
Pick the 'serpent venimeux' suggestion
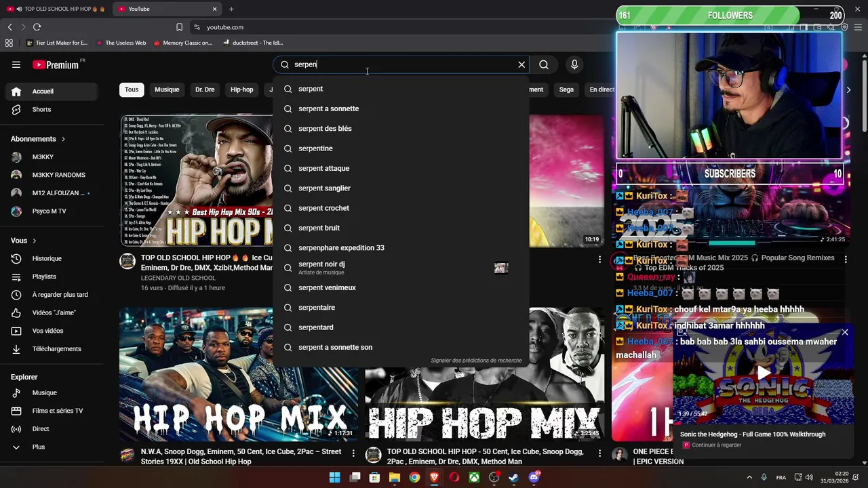(x=401, y=287)
